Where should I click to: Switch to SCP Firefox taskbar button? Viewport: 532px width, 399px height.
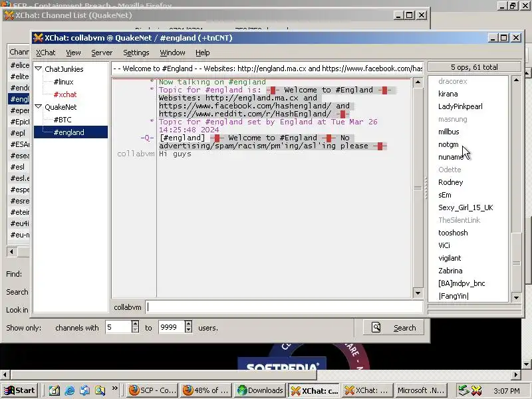click(152, 390)
